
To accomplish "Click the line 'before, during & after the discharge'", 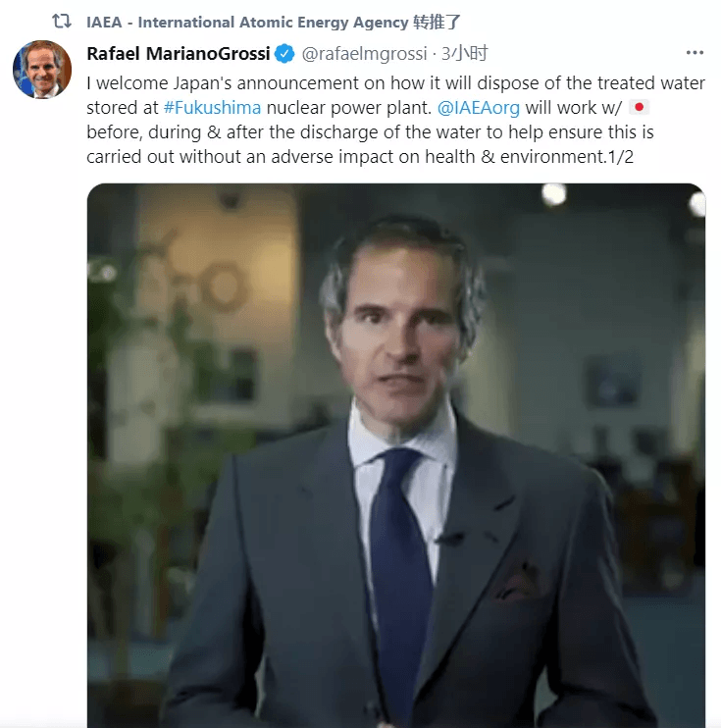I will [x=370, y=132].
